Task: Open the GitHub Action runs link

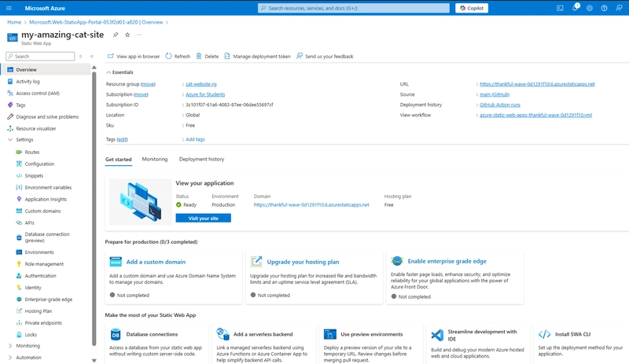Action: coord(500,105)
